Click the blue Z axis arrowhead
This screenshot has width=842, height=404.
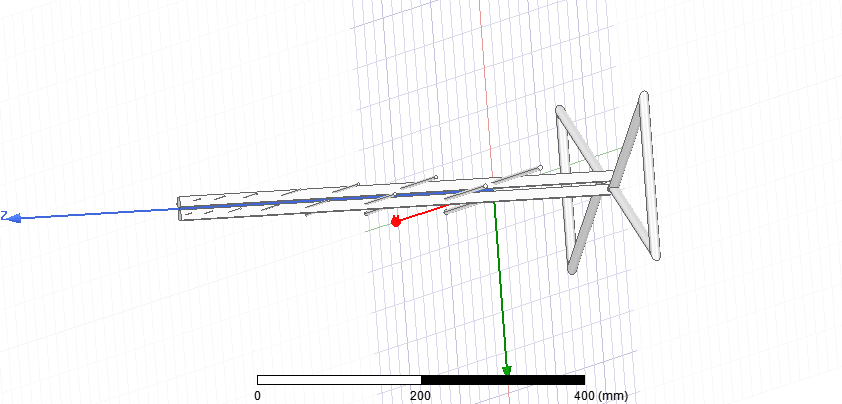coord(14,218)
